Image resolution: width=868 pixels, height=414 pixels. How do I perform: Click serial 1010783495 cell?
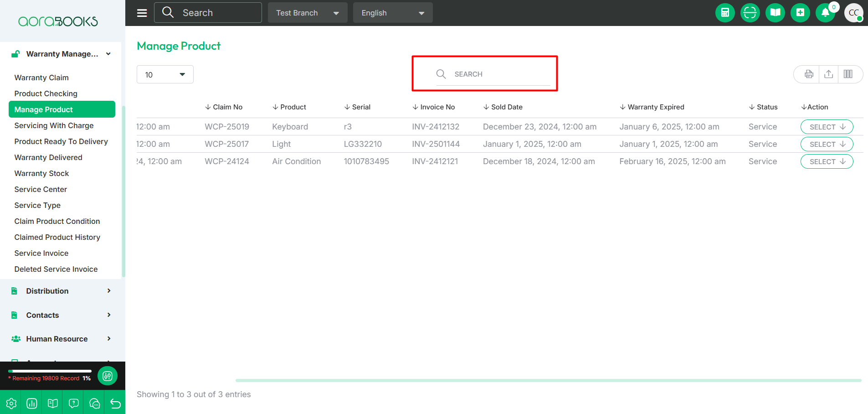(366, 161)
